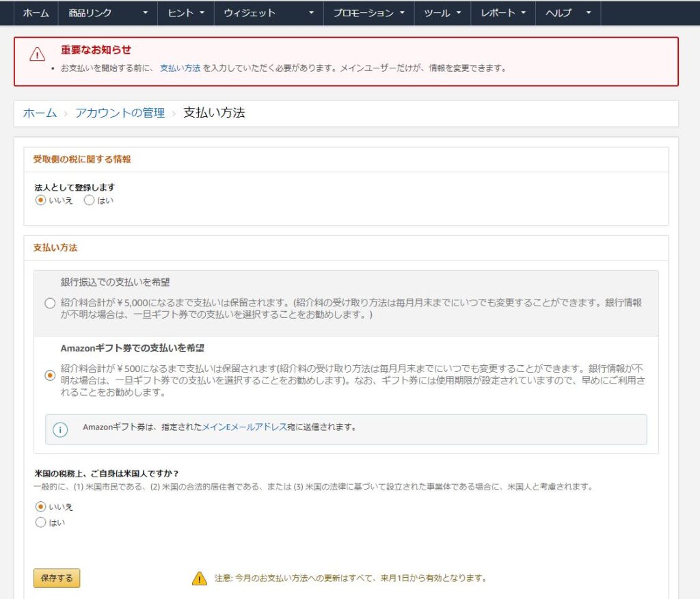Image resolution: width=700 pixels, height=599 pixels.
Task: Click the 法人として登録します label
Action: 75,187
